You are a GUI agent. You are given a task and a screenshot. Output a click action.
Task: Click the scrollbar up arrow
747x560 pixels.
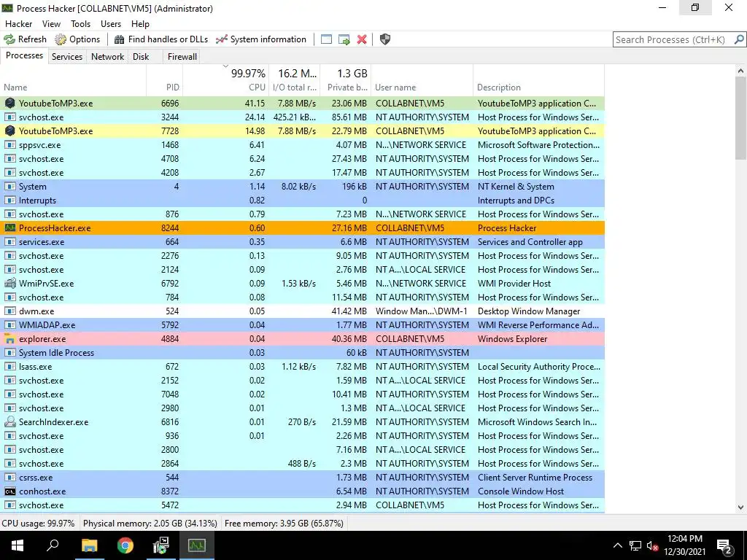[x=740, y=71]
